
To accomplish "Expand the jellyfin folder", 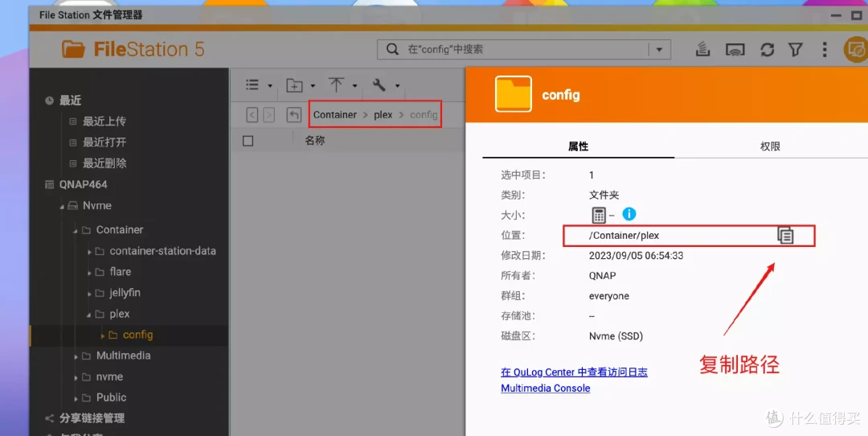I will [x=89, y=294].
